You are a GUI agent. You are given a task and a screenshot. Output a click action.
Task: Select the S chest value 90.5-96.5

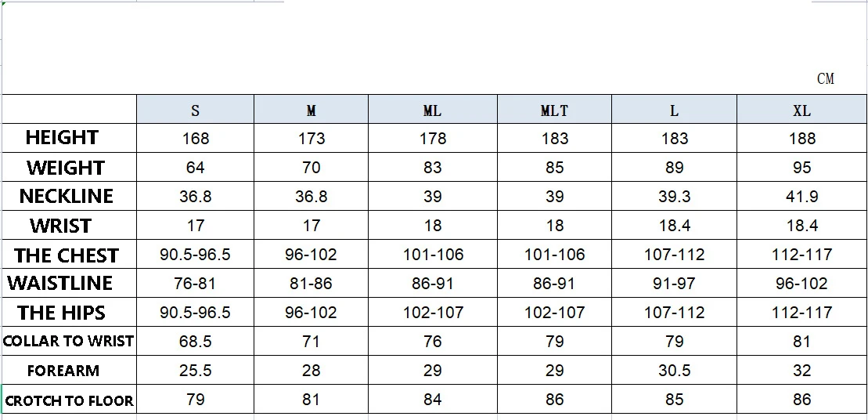coord(195,255)
